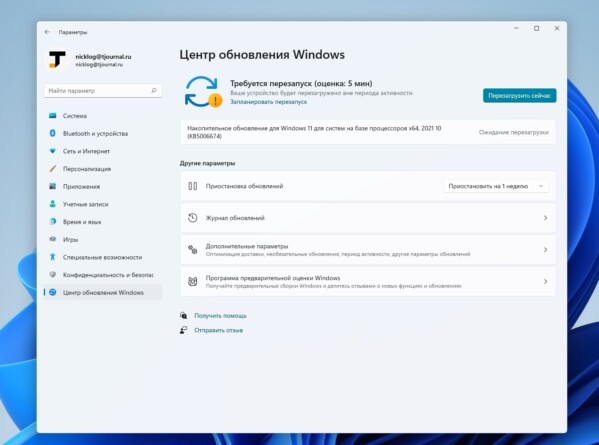Click the Получить помощь link

(220, 316)
